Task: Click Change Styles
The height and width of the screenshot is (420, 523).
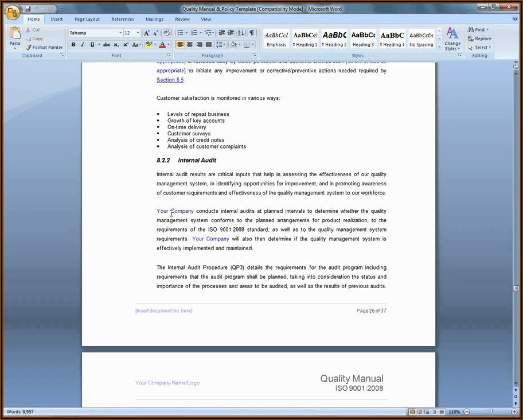Action: point(452,39)
